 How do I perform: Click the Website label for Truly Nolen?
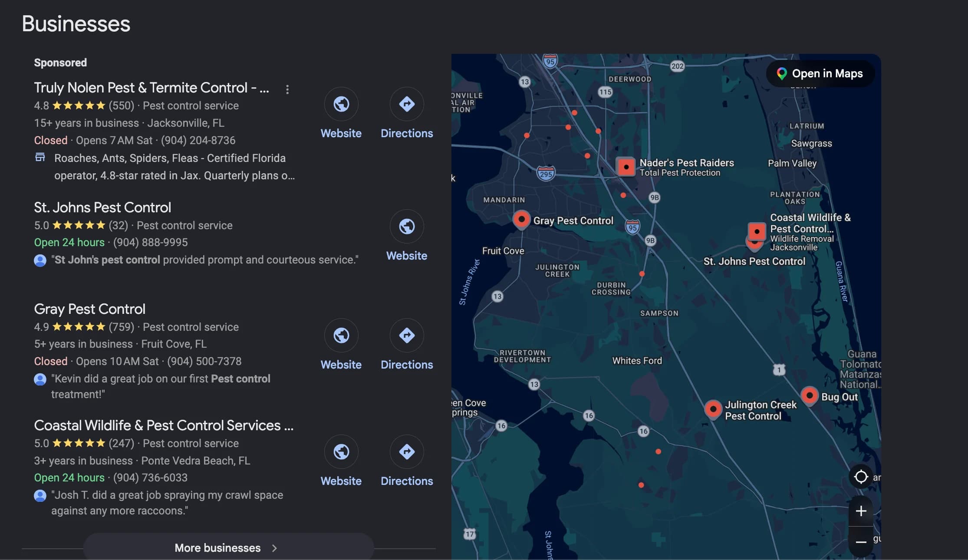(341, 133)
